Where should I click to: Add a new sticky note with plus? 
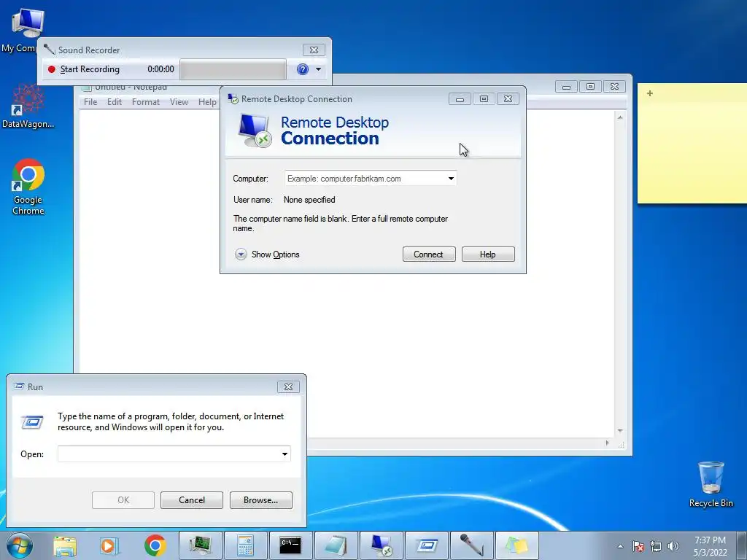tap(650, 93)
